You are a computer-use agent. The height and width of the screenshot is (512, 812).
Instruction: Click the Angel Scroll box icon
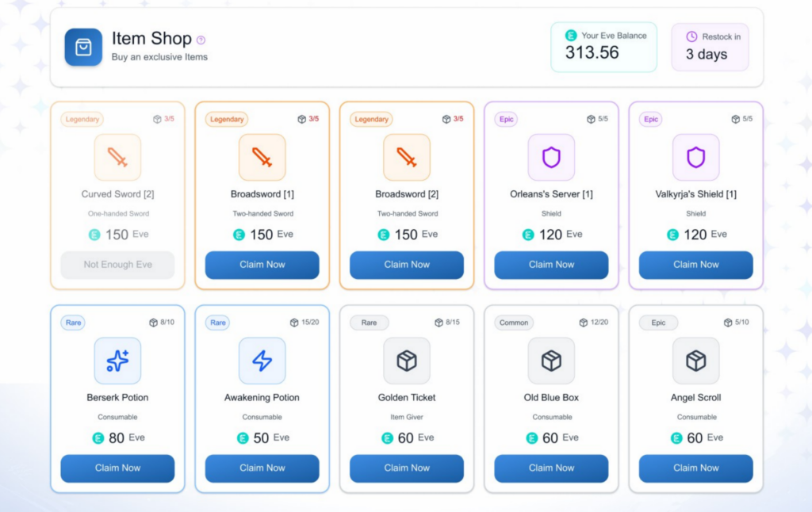(695, 361)
